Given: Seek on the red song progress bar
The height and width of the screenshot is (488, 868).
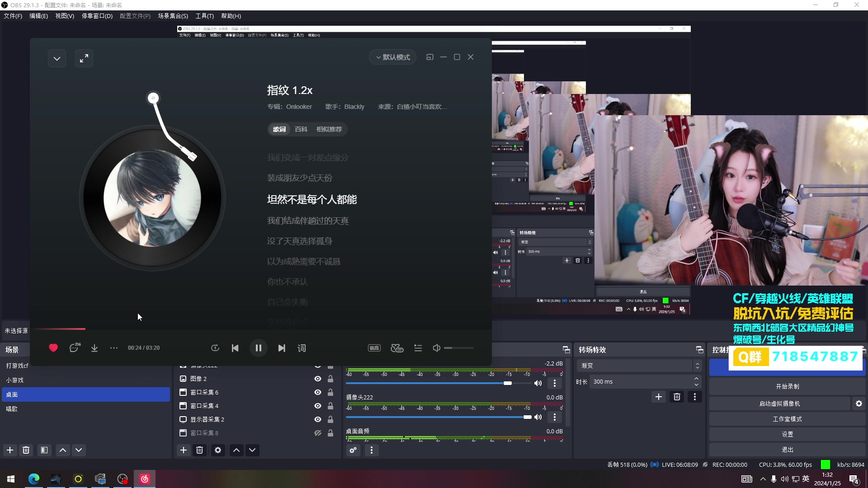Looking at the screenshot, I should 261,329.
